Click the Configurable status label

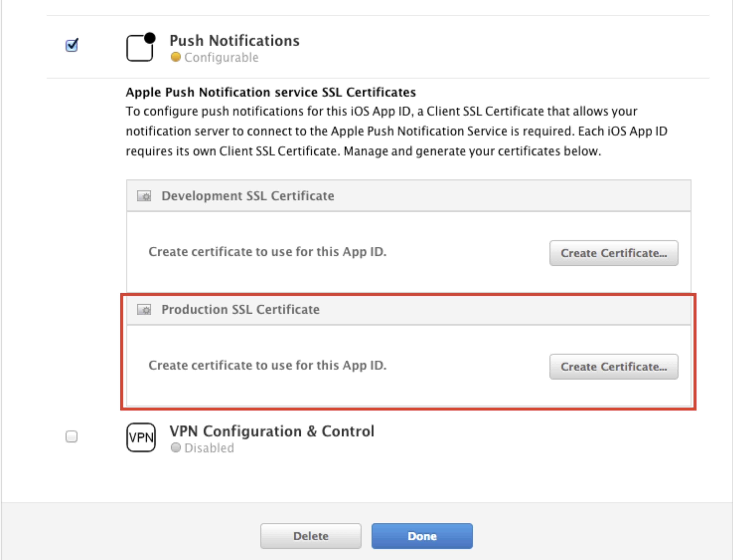tap(222, 58)
